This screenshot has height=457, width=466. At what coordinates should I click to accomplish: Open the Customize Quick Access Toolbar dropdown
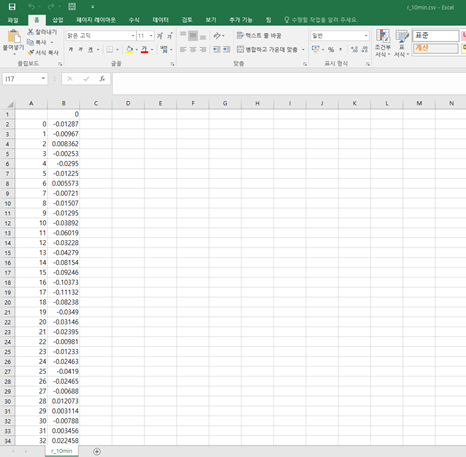click(x=93, y=7)
